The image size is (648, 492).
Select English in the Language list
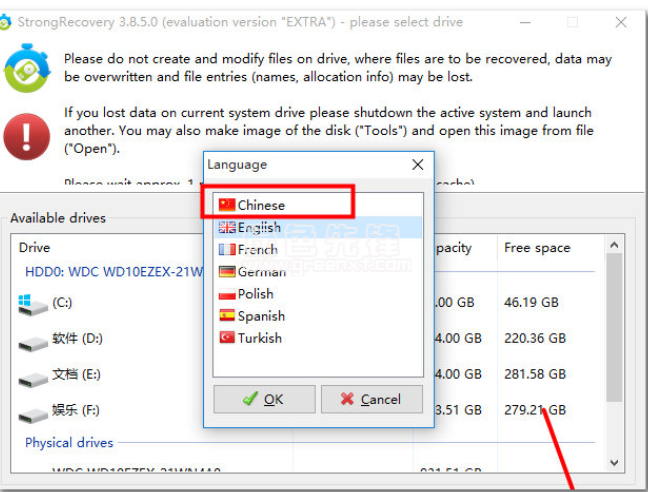tap(318, 227)
